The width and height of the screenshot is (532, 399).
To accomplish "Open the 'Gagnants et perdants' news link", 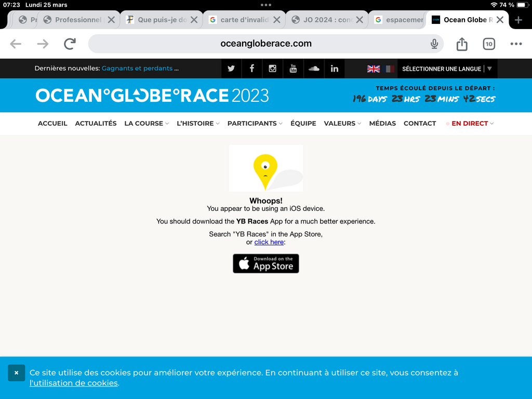I will pos(137,68).
